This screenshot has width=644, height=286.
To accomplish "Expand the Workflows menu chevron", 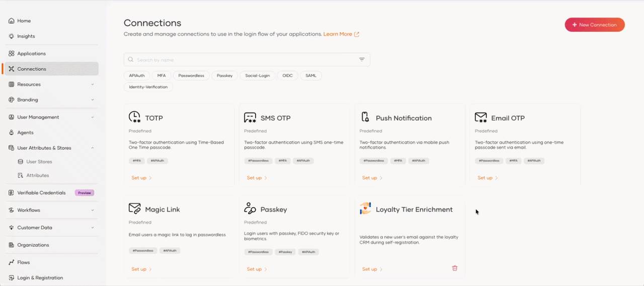I will [x=93, y=210].
